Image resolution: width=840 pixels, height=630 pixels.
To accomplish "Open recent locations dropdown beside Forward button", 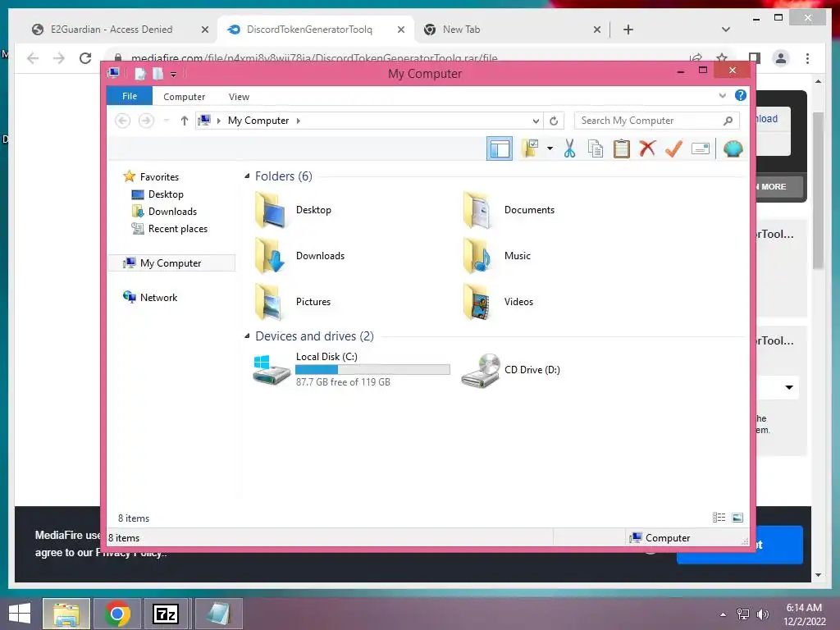I will (167, 121).
